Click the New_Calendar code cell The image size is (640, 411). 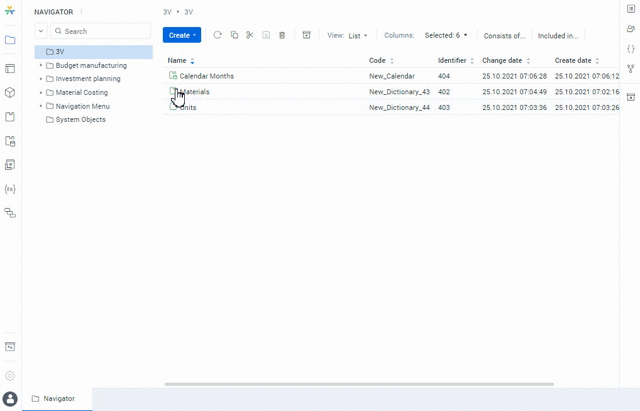[392, 76]
